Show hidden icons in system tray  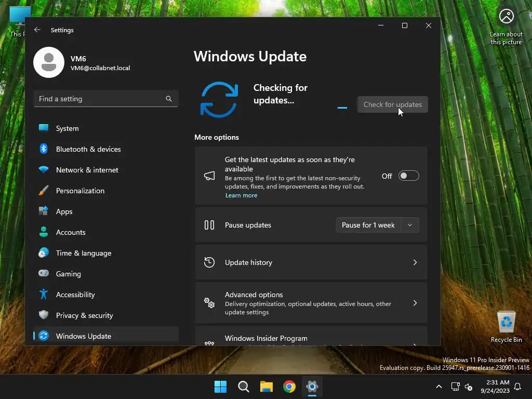438,387
